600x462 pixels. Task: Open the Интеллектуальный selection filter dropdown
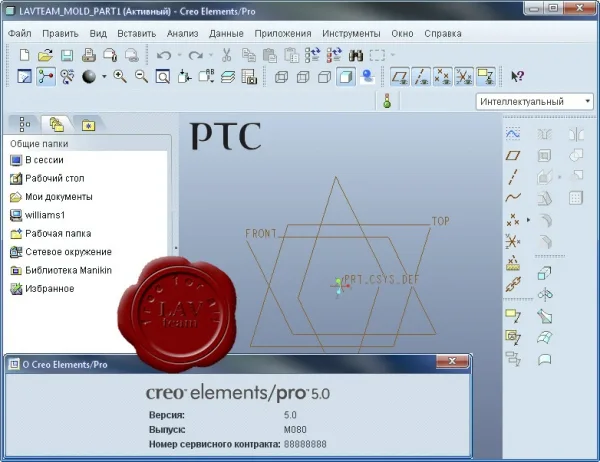coord(535,101)
